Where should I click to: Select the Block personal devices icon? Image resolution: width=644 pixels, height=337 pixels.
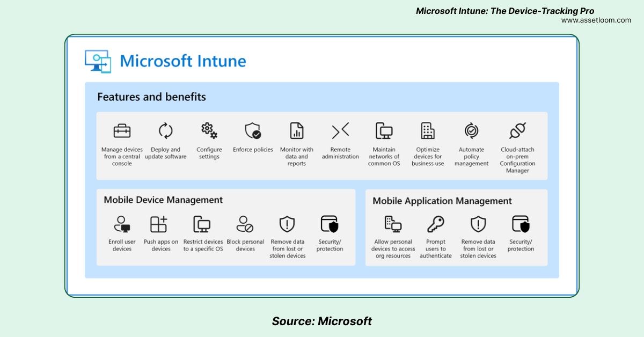245,224
